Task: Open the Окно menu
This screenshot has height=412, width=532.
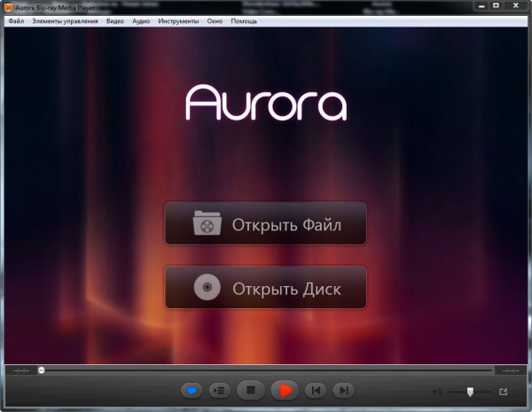Action: tap(215, 21)
